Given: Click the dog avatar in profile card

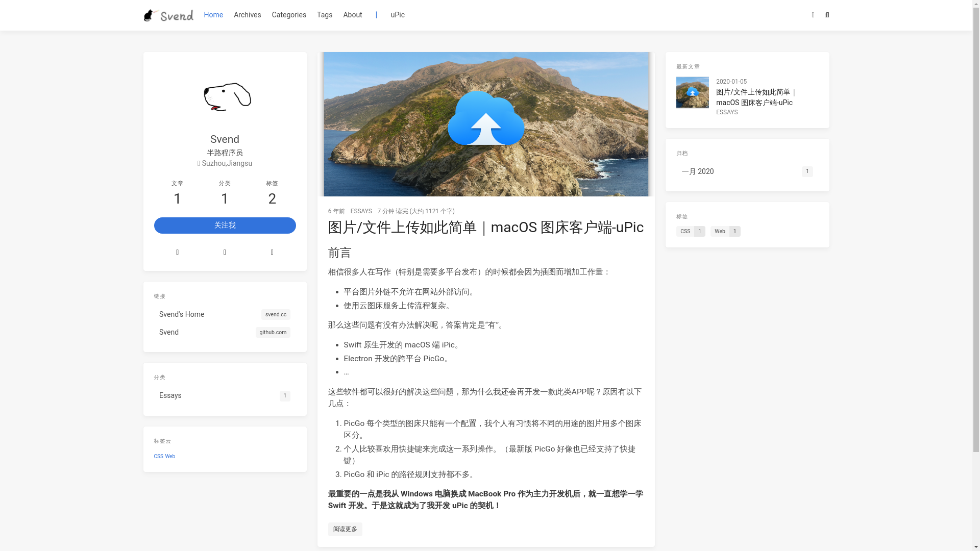Looking at the screenshot, I should 225,96.
